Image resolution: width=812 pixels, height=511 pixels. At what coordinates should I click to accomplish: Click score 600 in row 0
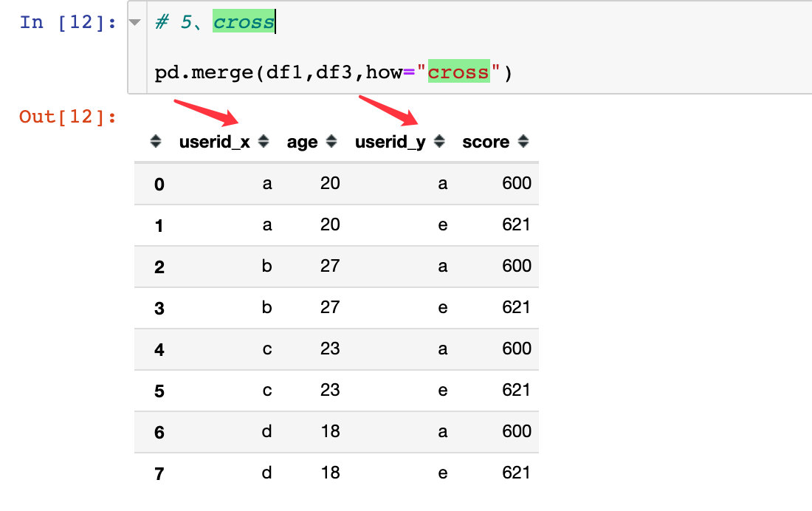coord(516,183)
